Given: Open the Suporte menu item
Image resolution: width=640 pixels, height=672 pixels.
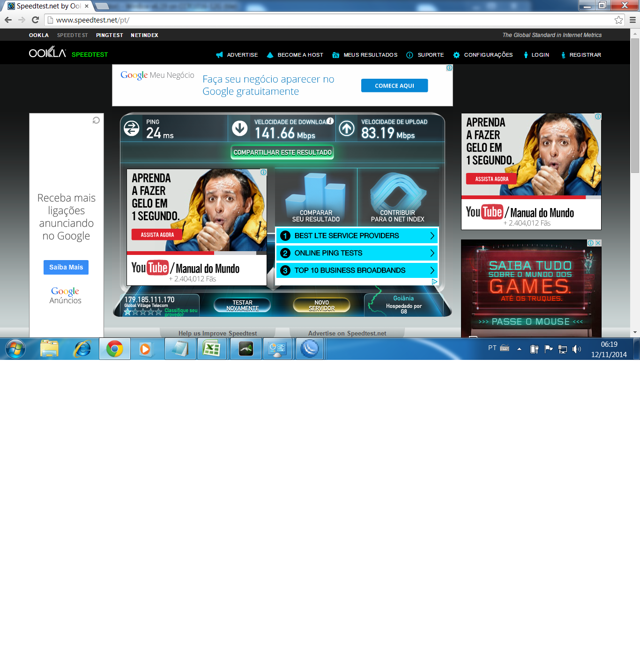Looking at the screenshot, I should click(425, 55).
